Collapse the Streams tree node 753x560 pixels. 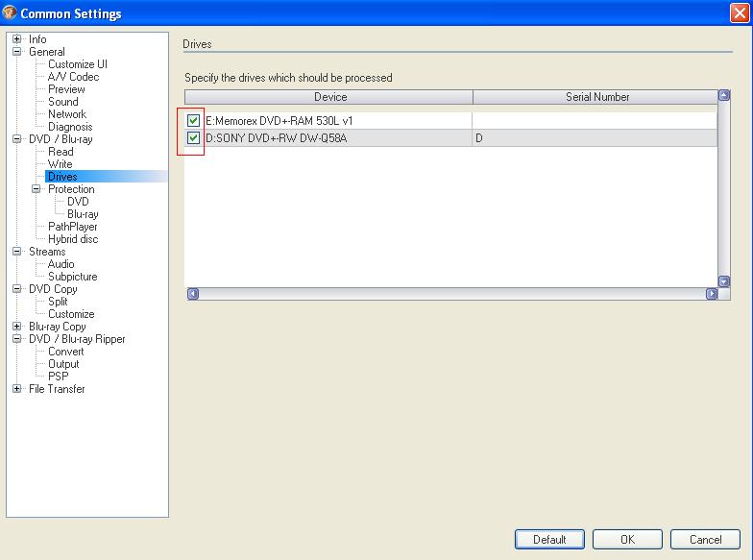tap(17, 252)
